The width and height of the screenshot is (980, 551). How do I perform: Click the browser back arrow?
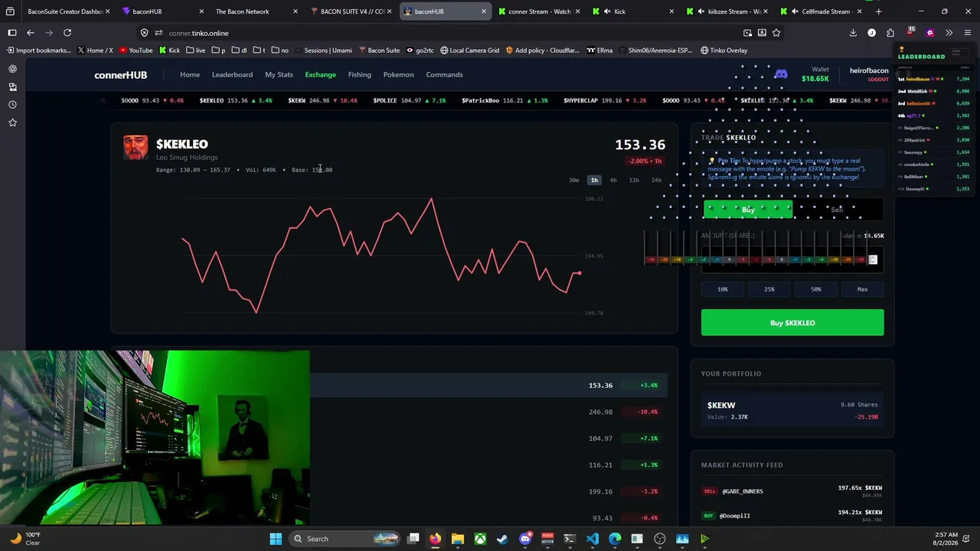tap(30, 33)
